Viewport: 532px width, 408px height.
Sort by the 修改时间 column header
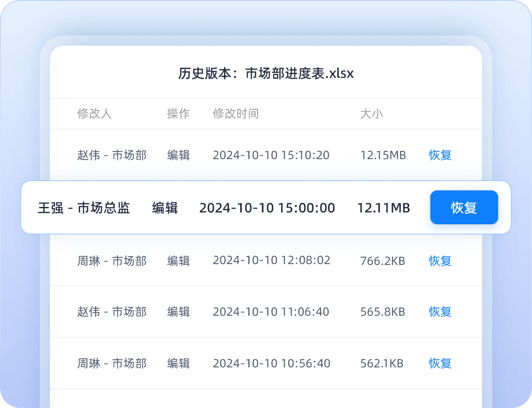click(236, 114)
